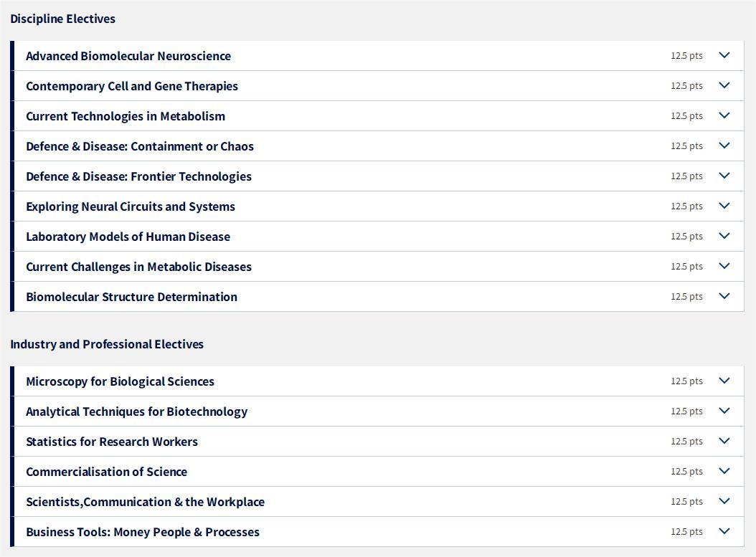Screen dimensions: 756x557
Task: Open chevron for Current Challenges in Metabolic Diseases
Action: pos(724,266)
